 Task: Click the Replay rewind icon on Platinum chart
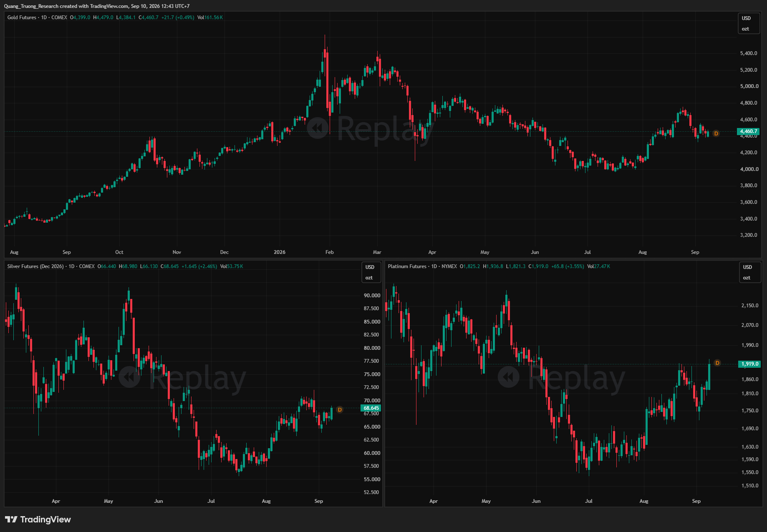point(509,377)
